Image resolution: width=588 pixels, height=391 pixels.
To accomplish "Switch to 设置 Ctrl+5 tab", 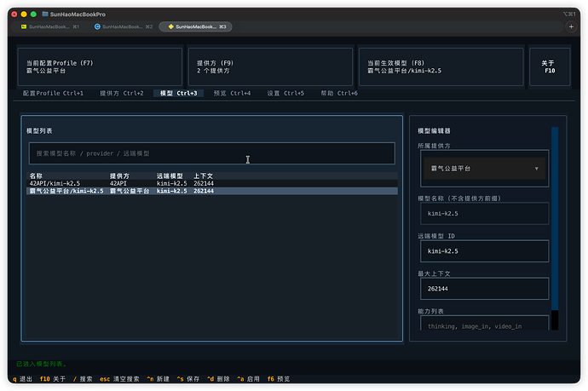I will click(x=285, y=94).
